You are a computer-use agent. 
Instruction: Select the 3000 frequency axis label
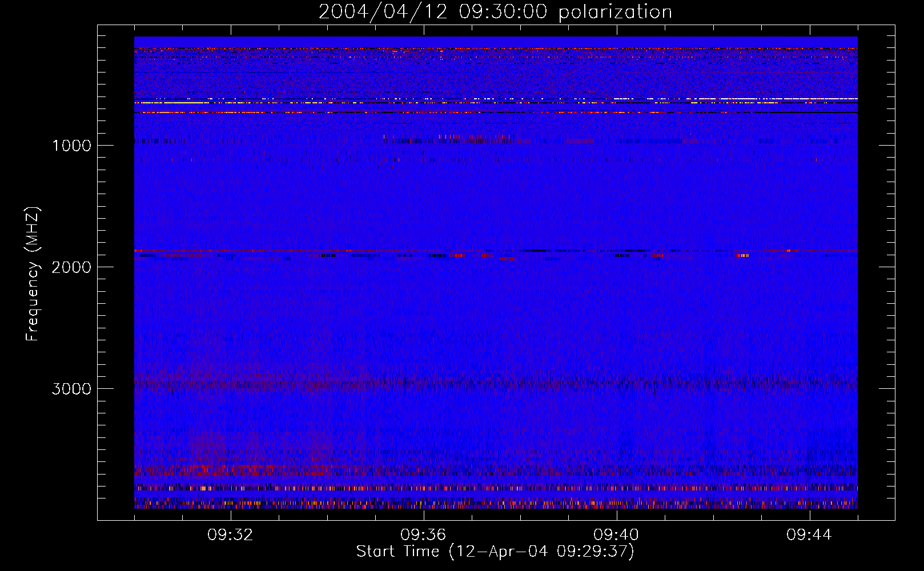(x=71, y=389)
